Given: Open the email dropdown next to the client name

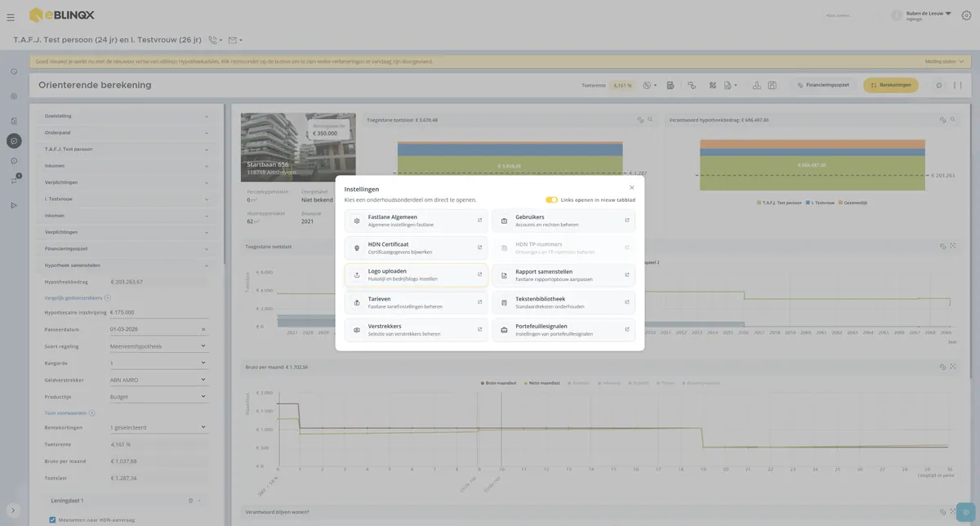Looking at the screenshot, I should tap(235, 40).
